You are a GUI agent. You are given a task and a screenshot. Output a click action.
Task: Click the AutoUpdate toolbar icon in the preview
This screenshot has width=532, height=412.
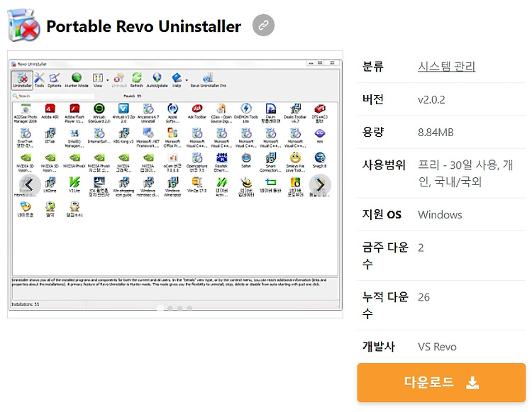tap(157, 80)
